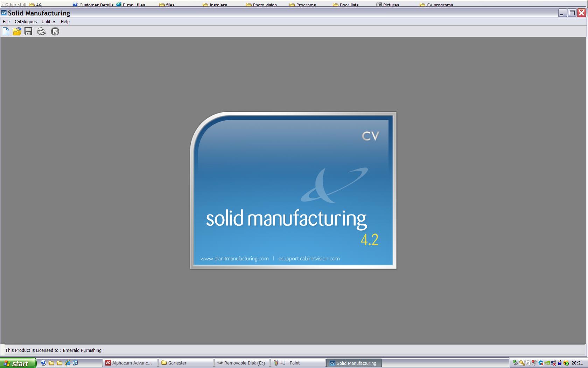This screenshot has height=368, width=588.
Task: Open the Door lists folder in top toolbar
Action: [x=346, y=5]
